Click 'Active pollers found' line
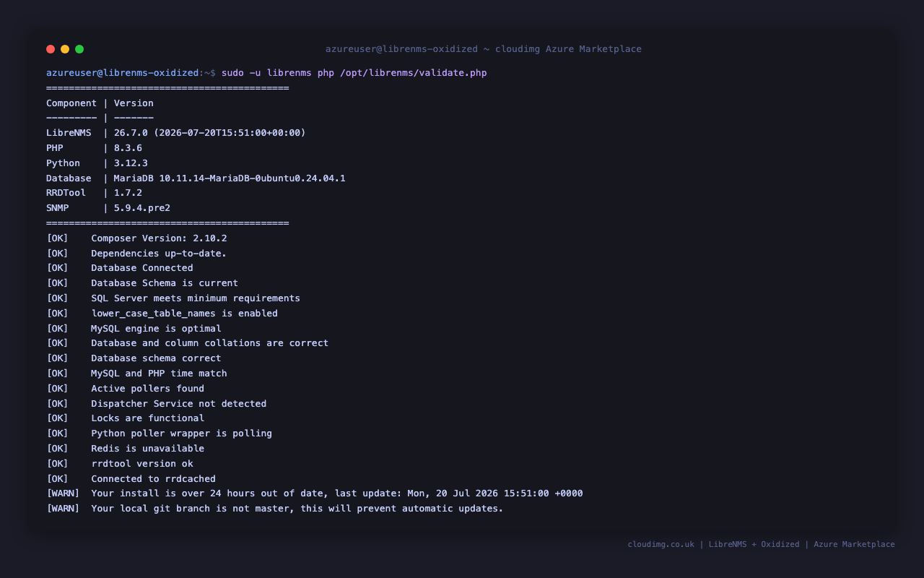924x578 pixels. coord(125,389)
